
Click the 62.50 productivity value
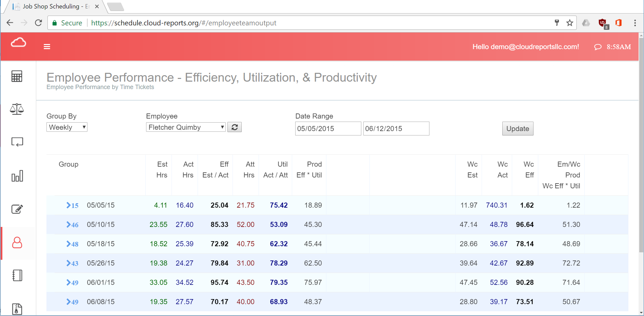313,263
